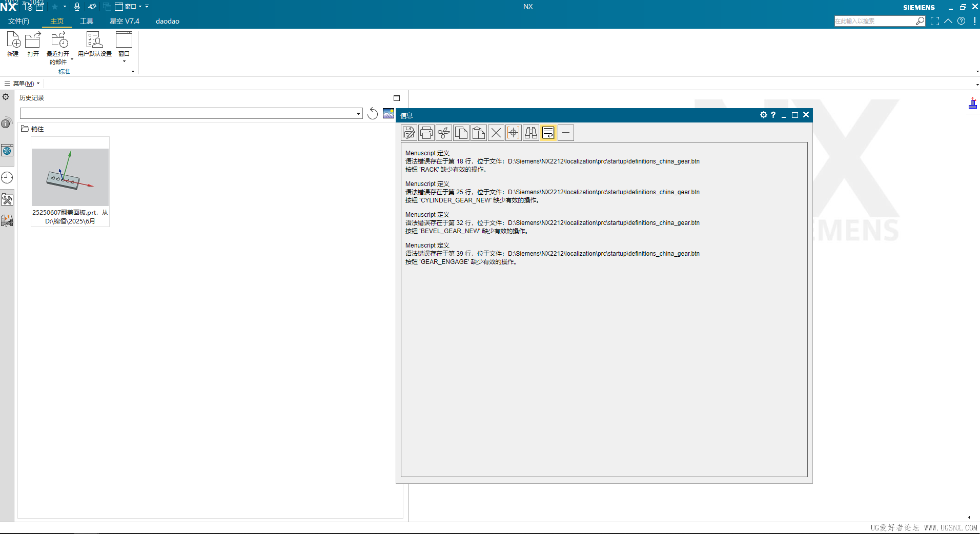Open the settings gear on resource bar
The image size is (980, 534).
coord(6,97)
